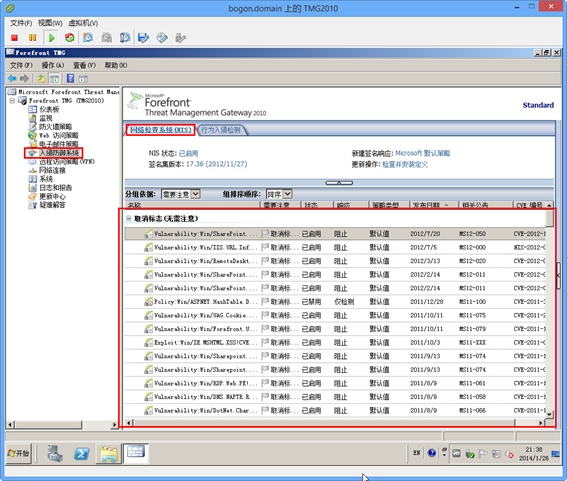Open 疑难解答 tree node
Viewport: 567px width, 481px height.
coord(52,205)
